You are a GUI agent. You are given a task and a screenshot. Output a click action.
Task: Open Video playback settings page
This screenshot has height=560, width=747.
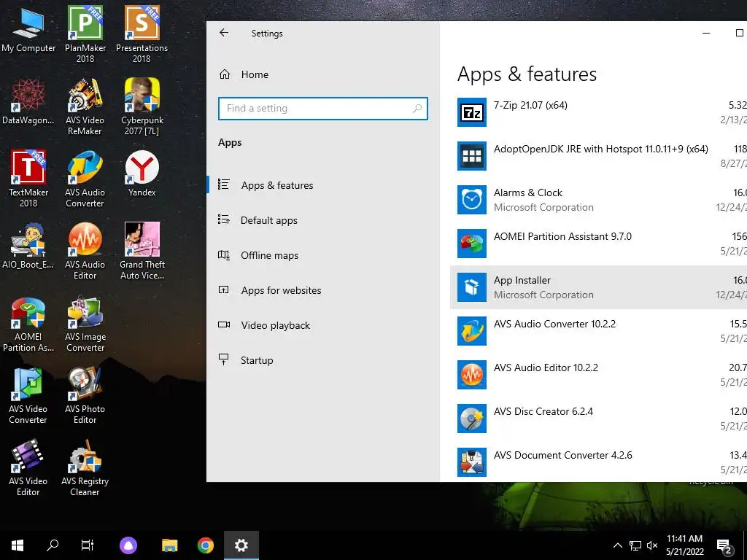point(323,325)
